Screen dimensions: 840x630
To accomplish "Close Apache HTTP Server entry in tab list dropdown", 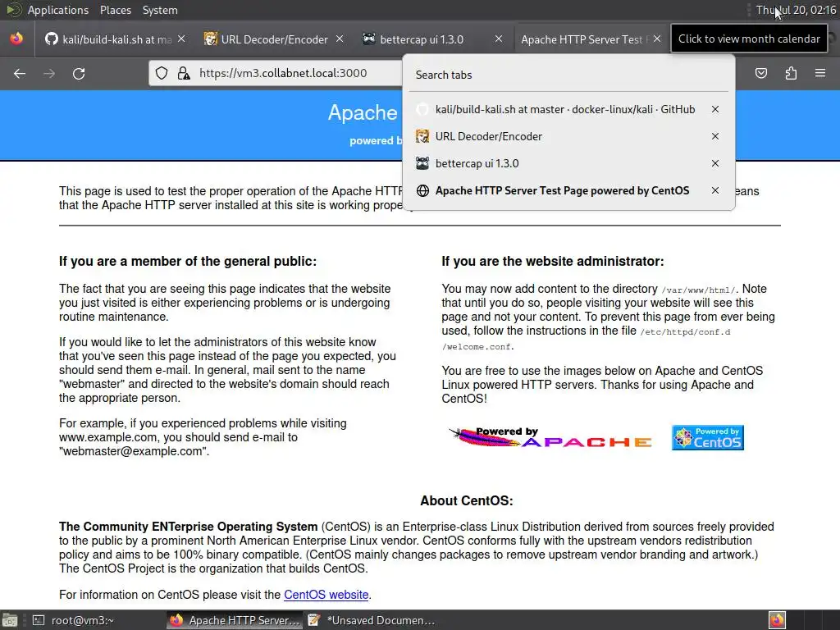I will (715, 190).
